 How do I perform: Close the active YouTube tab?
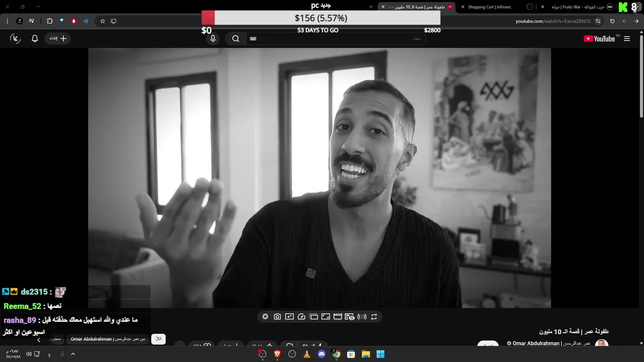[x=383, y=7]
